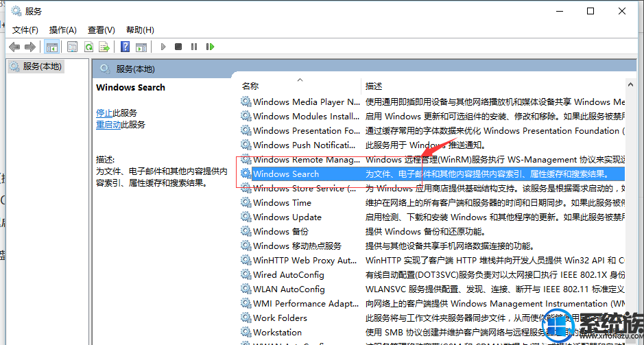Select the WMI Performance Adapt... service
This screenshot has width=644, height=345.
tap(307, 304)
